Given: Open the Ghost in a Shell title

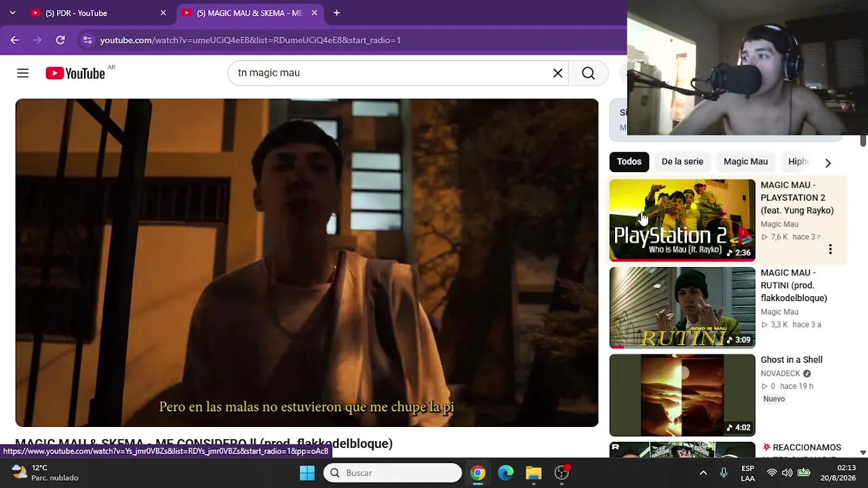Looking at the screenshot, I should pos(791,360).
